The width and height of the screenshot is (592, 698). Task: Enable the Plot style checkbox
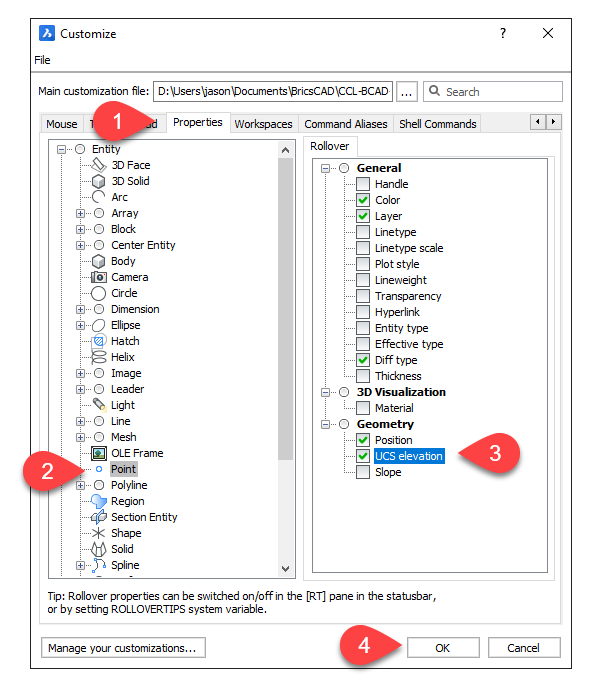click(x=363, y=264)
